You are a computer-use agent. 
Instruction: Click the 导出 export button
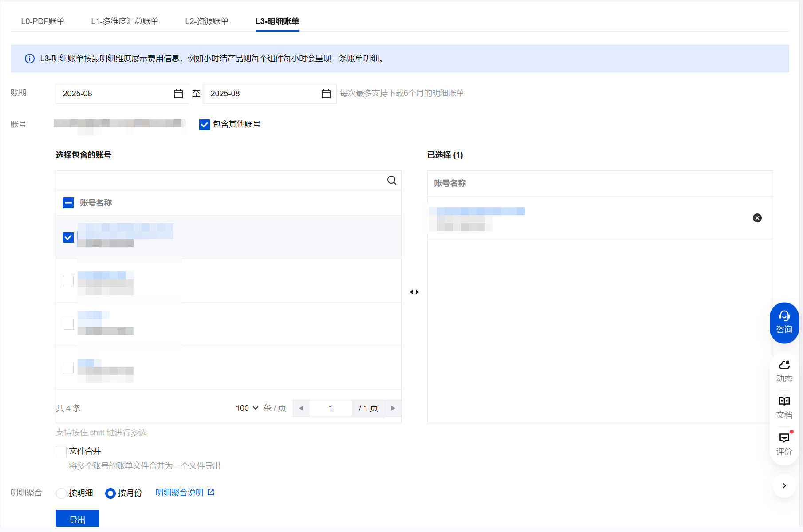point(78,519)
